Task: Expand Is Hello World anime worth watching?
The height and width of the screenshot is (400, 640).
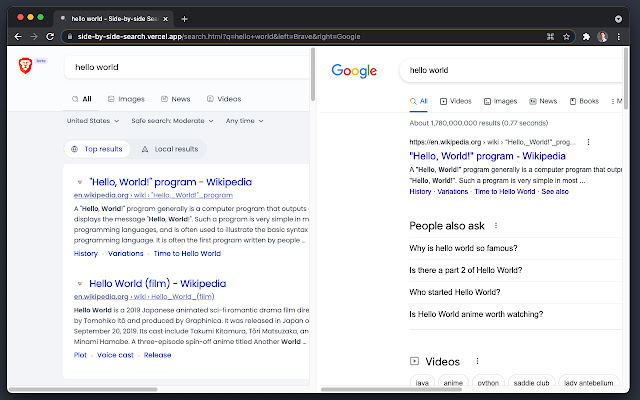Action: [x=515, y=314]
